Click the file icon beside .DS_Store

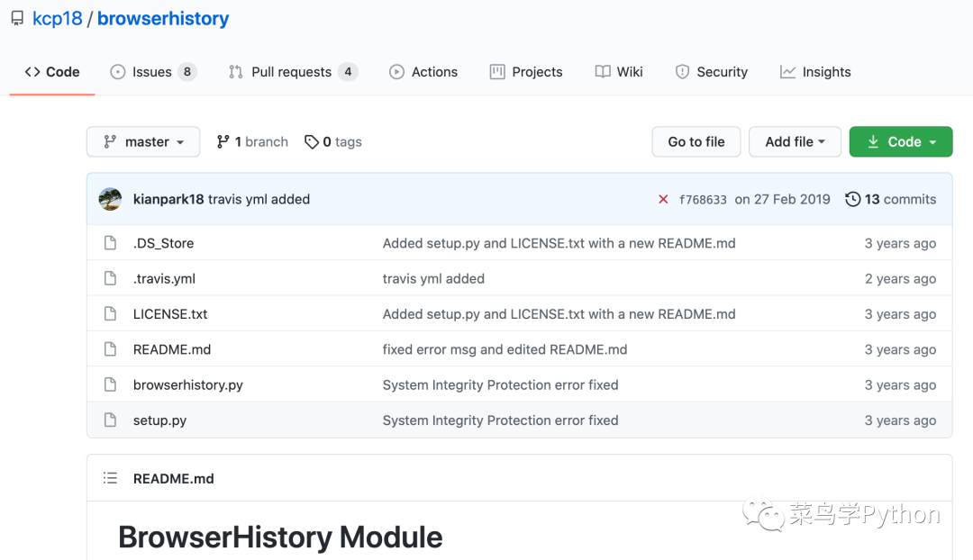point(111,243)
